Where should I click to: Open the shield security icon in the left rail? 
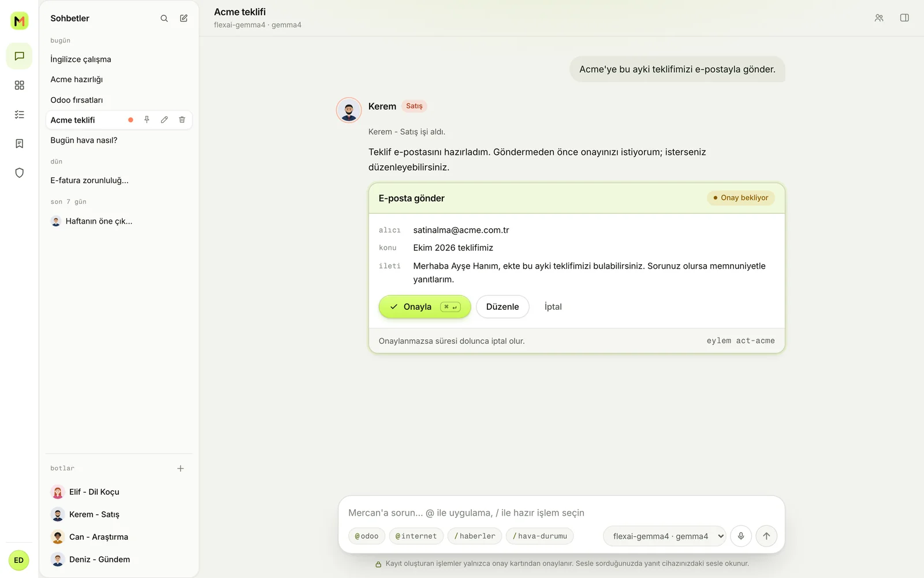(x=19, y=173)
